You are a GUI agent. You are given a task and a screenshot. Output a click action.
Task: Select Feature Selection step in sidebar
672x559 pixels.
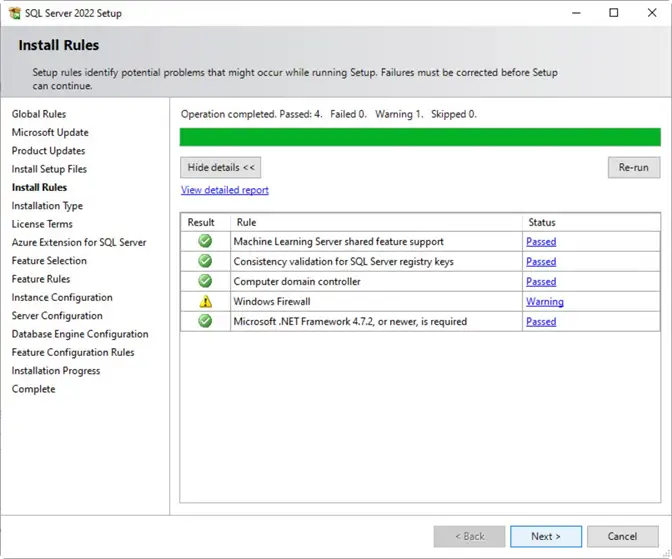click(49, 261)
